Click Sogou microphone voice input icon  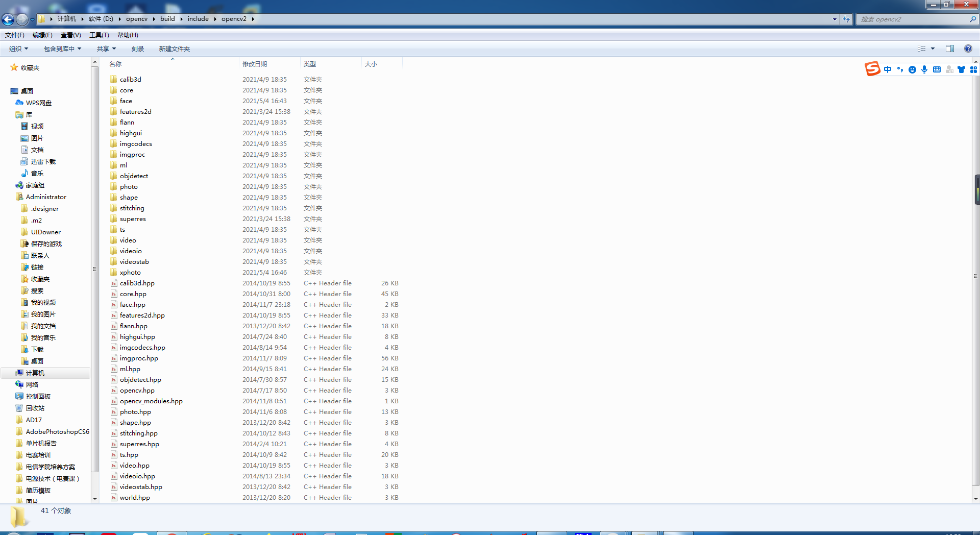tap(924, 69)
